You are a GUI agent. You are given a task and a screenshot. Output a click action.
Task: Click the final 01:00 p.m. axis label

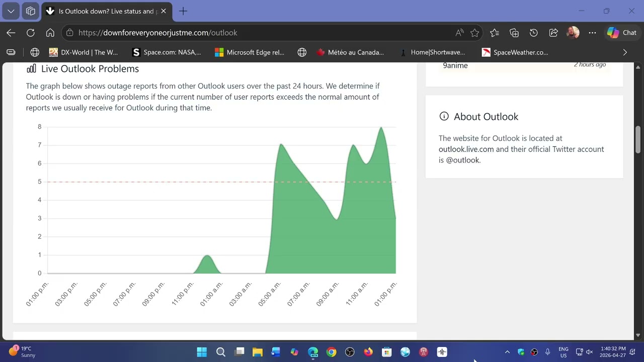pos(386,294)
